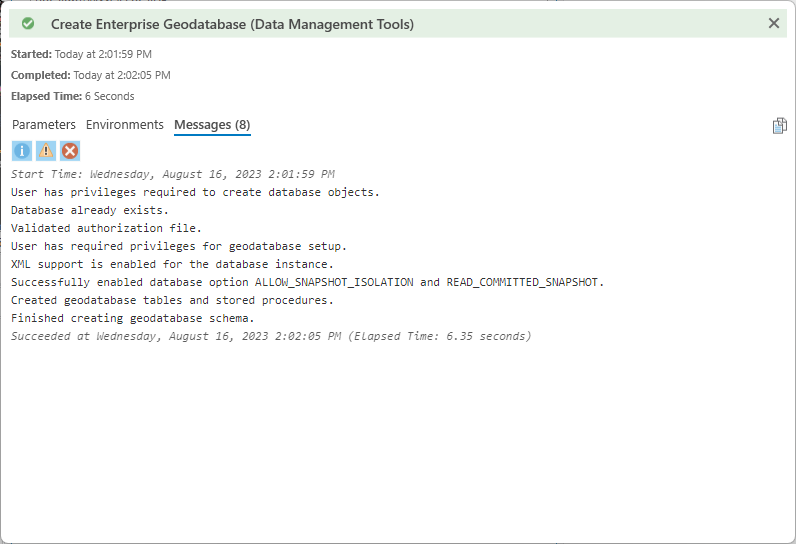Toggle the informational messages filter icon
This screenshot has height=544, width=796.
(x=22, y=151)
